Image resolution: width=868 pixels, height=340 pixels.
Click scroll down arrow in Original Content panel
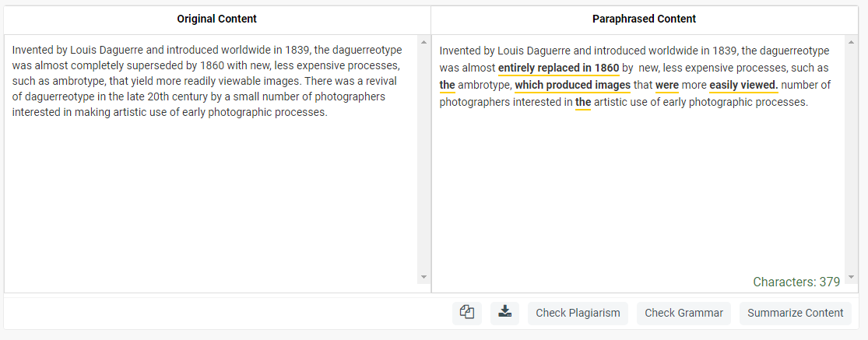(423, 277)
